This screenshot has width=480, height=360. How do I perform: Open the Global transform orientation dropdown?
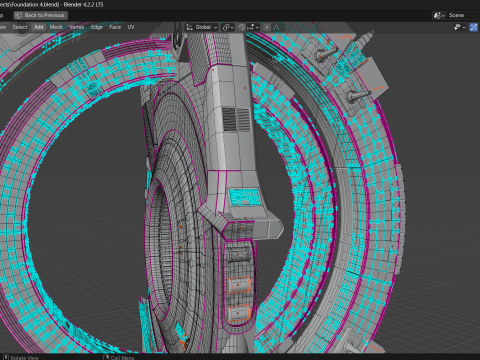tap(202, 27)
